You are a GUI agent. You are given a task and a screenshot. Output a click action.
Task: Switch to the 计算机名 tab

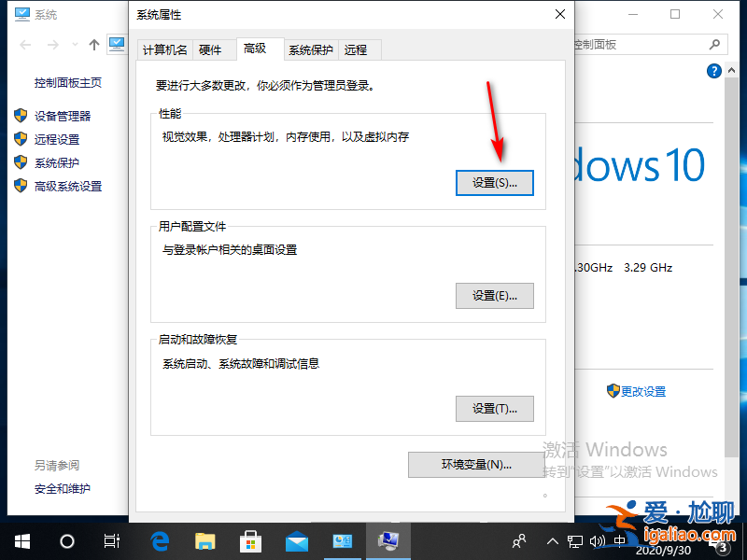click(x=164, y=49)
